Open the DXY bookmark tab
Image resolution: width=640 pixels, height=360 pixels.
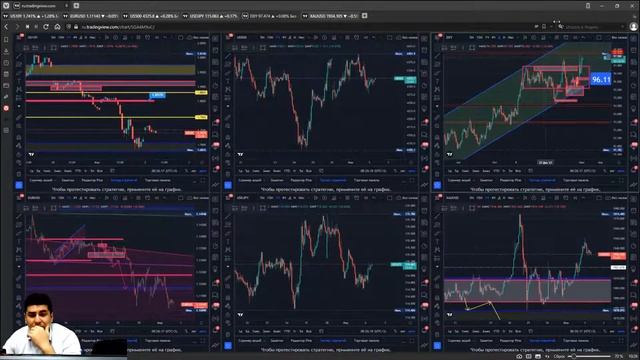click(x=270, y=16)
